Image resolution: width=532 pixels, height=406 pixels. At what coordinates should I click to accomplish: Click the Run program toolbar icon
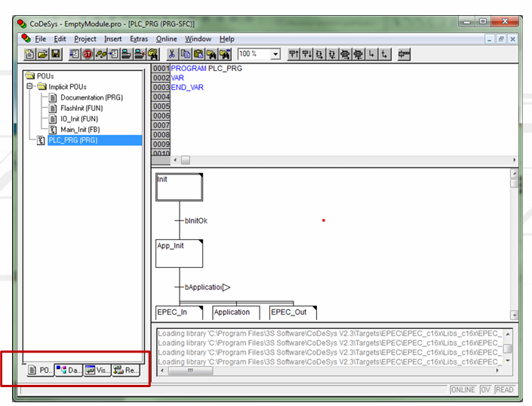pyautogui.click(x=74, y=54)
